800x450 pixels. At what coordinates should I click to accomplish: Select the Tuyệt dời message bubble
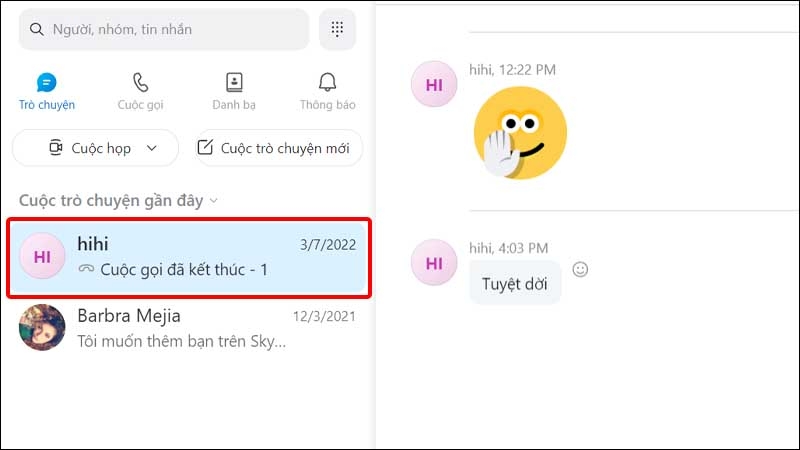(x=515, y=284)
